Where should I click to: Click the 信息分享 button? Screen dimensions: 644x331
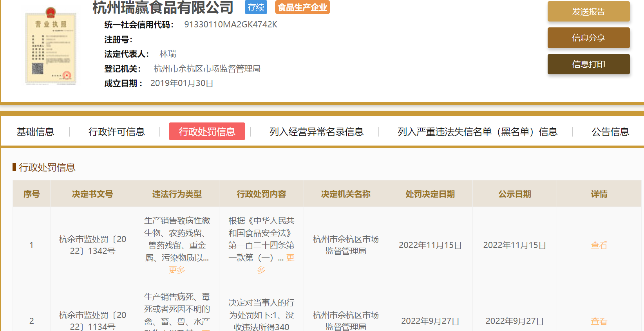[x=588, y=38]
